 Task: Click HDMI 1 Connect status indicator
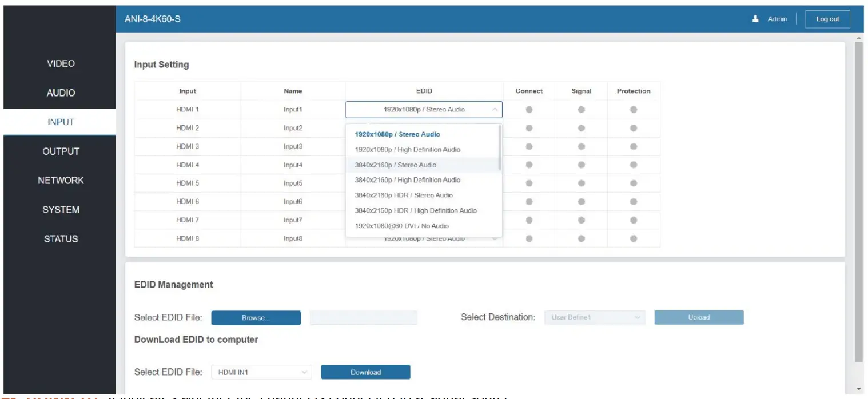[x=529, y=109]
